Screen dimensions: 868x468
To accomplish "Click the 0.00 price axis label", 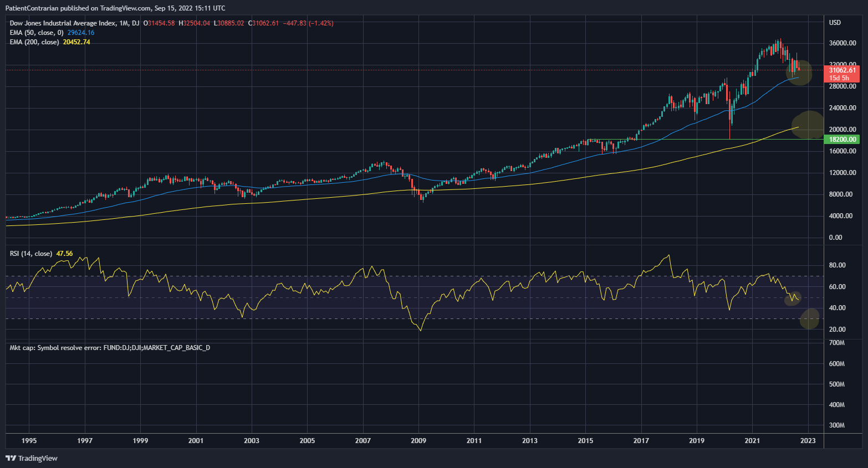I will [x=835, y=238].
